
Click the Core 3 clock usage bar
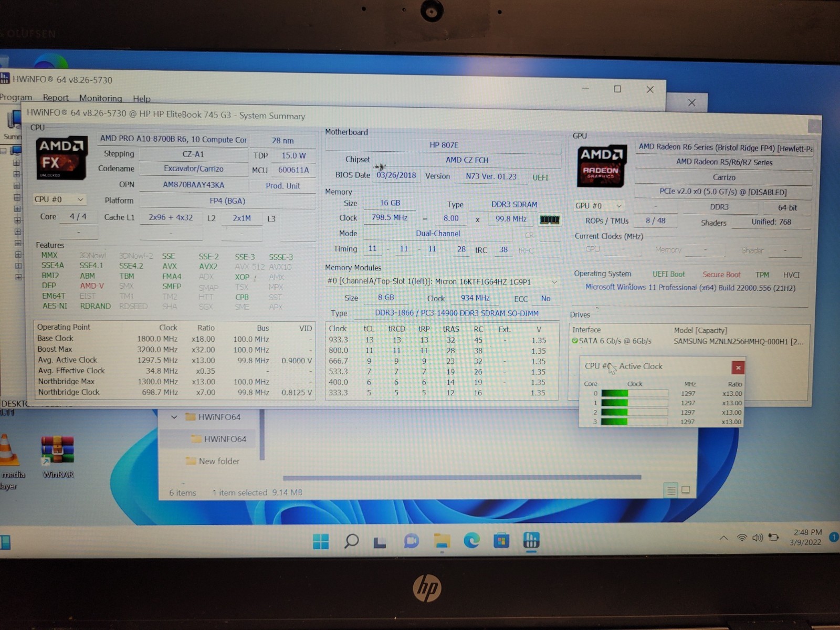tap(634, 422)
